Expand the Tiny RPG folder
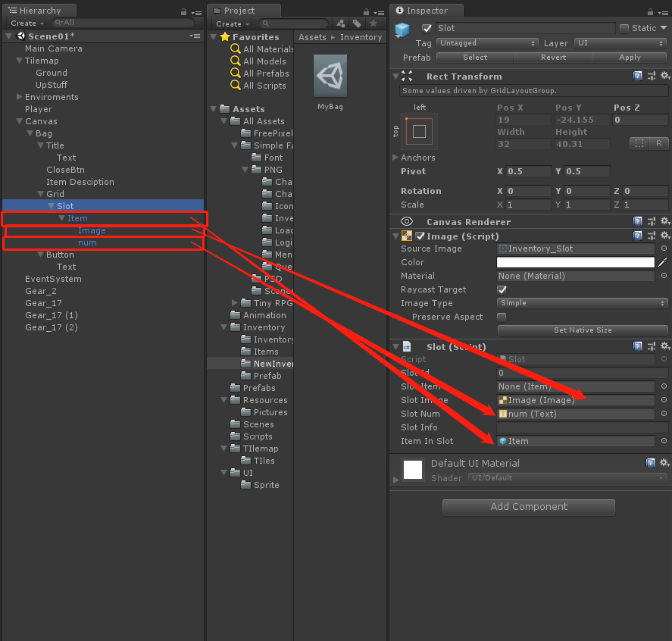 pyautogui.click(x=234, y=303)
